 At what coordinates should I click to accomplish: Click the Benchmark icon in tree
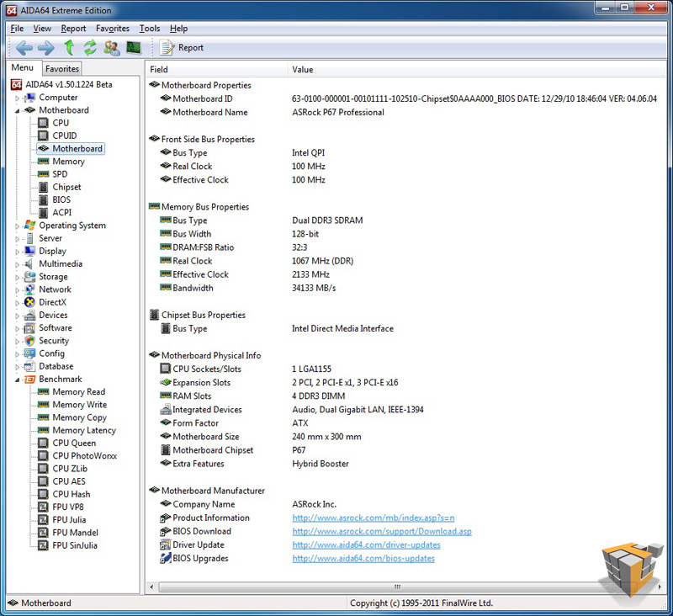pos(29,379)
